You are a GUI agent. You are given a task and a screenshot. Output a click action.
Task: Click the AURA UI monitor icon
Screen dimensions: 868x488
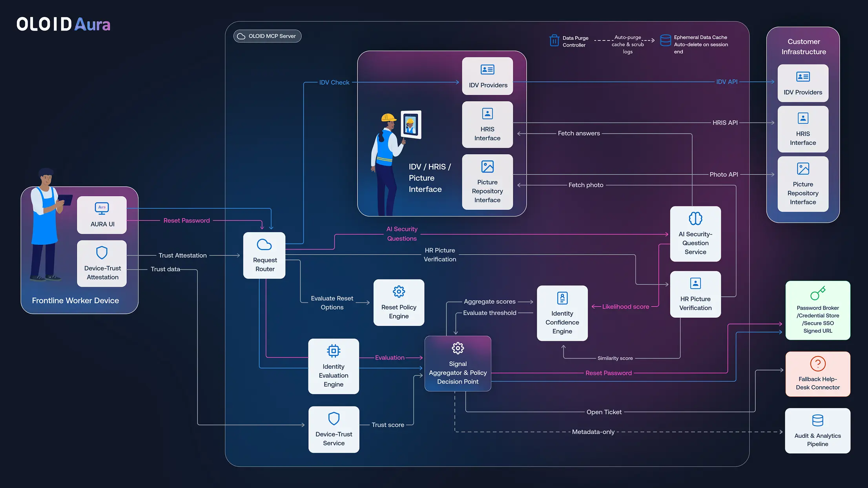click(x=102, y=209)
